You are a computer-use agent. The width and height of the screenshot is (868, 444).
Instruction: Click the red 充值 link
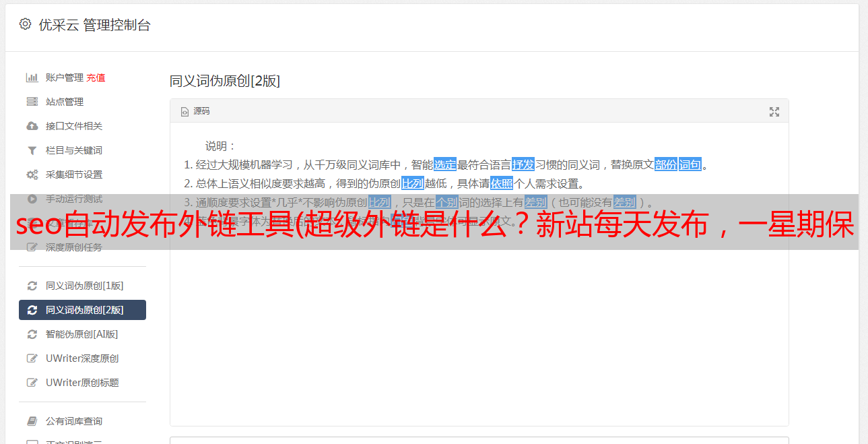point(96,77)
